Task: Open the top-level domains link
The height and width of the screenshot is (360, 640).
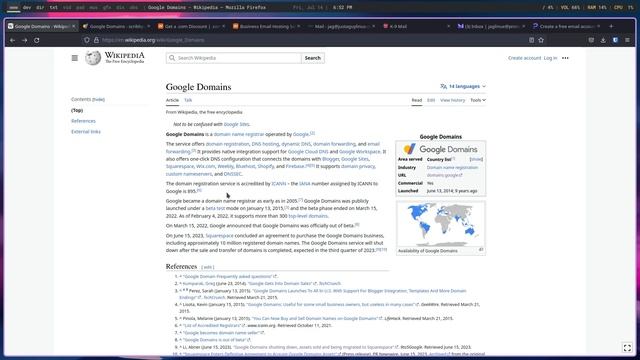Action: pyautogui.click(x=308, y=216)
